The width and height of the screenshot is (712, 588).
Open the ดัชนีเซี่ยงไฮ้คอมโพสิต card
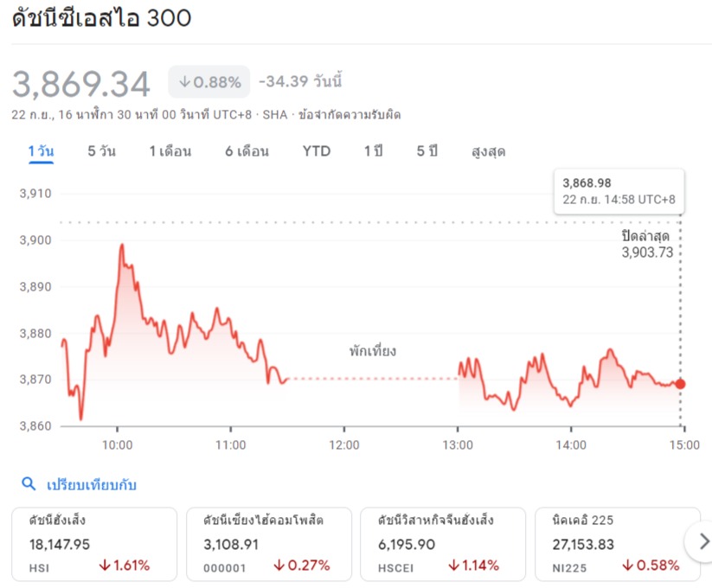click(268, 543)
